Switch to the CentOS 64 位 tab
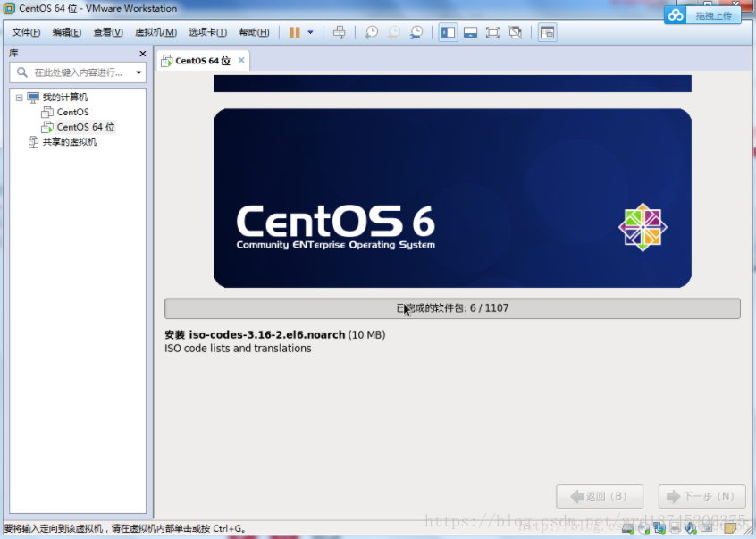 click(x=203, y=61)
